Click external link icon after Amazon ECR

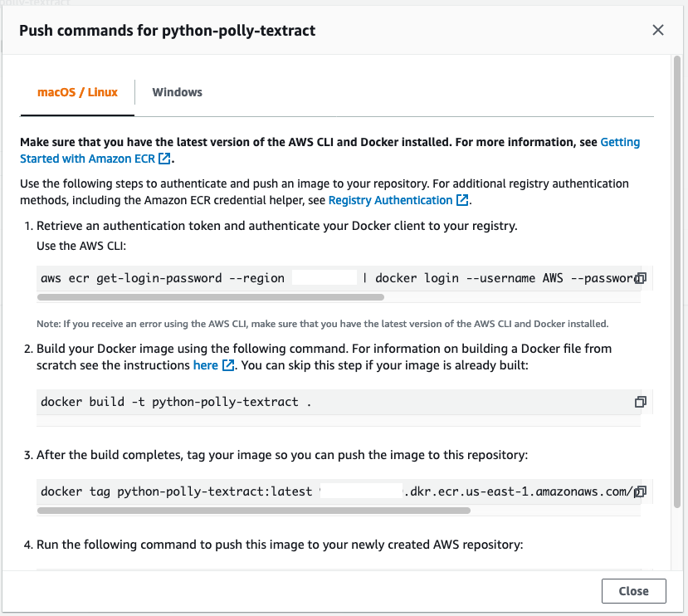coord(164,159)
